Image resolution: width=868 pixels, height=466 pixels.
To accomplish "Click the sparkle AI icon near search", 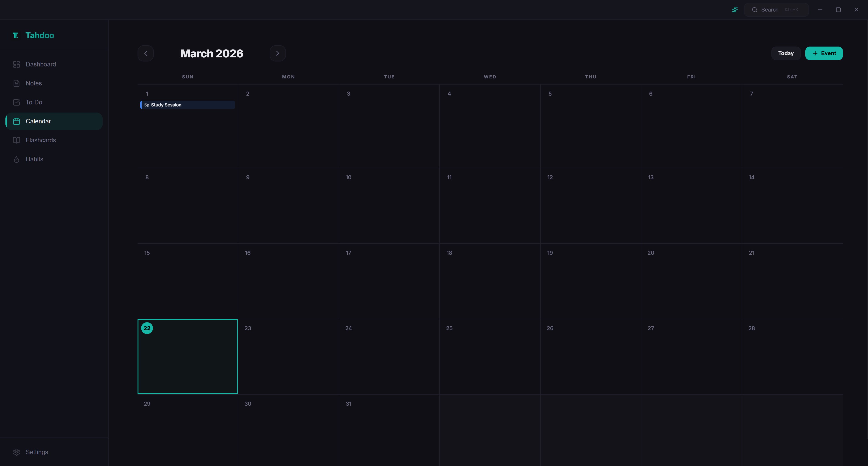I will click(735, 10).
